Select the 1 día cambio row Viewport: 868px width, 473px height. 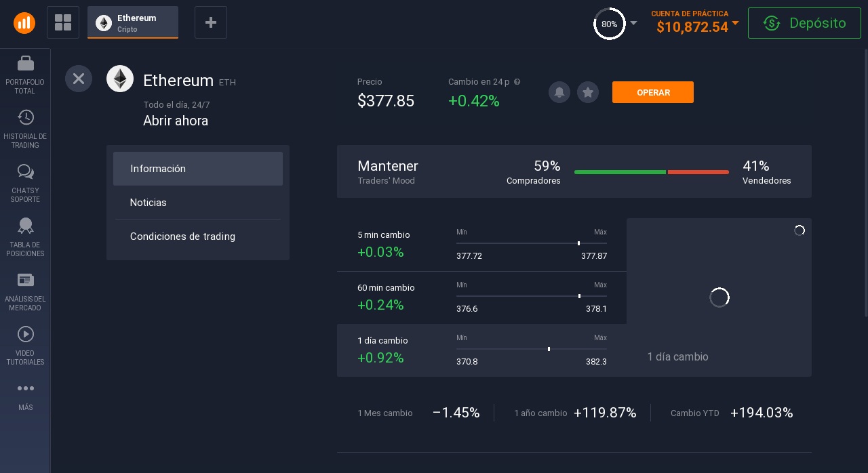tap(481, 350)
